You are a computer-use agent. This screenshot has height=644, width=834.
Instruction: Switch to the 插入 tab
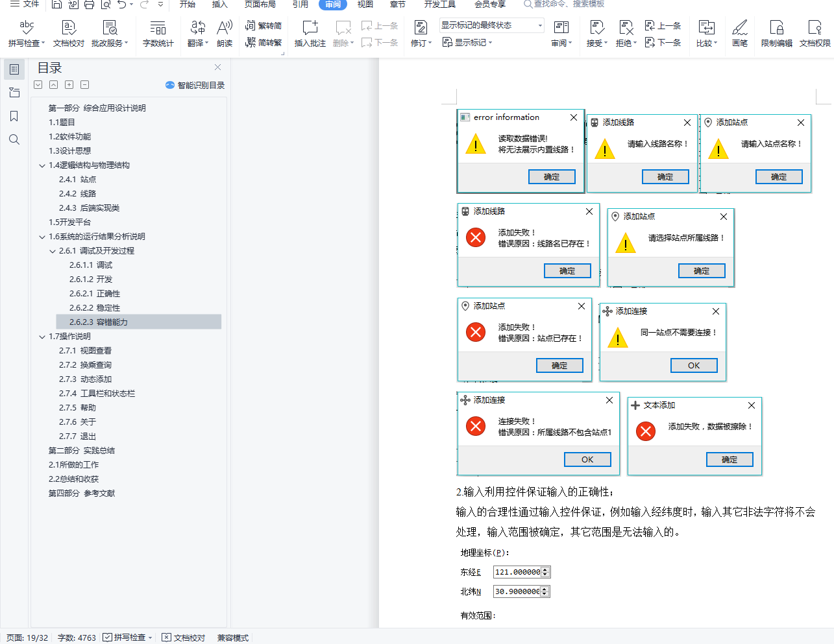[220, 4]
